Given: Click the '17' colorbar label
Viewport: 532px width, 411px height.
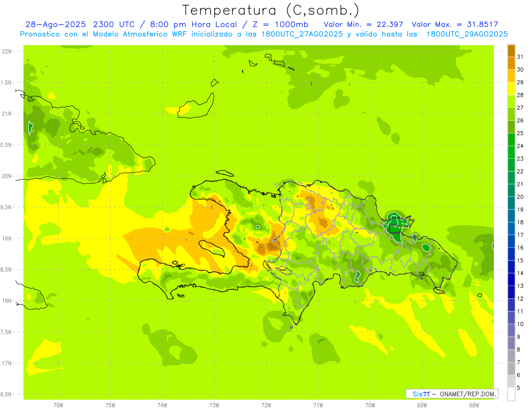Looking at the screenshot, I should coord(520,235).
